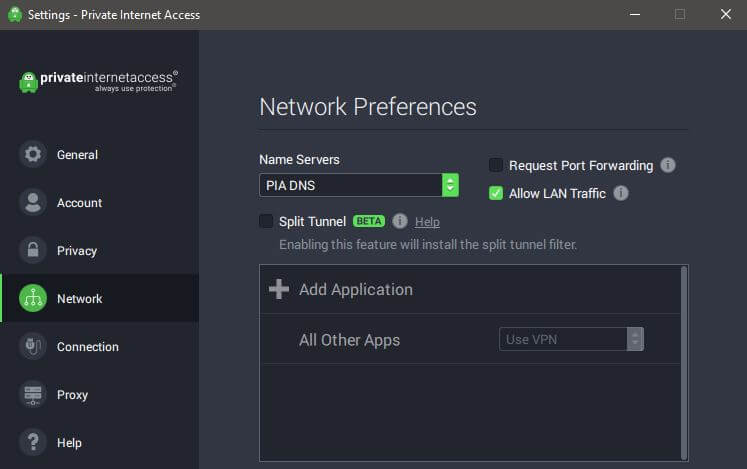The width and height of the screenshot is (747, 469).
Task: Uncheck Allow LAN Traffic checkbox
Action: (496, 193)
